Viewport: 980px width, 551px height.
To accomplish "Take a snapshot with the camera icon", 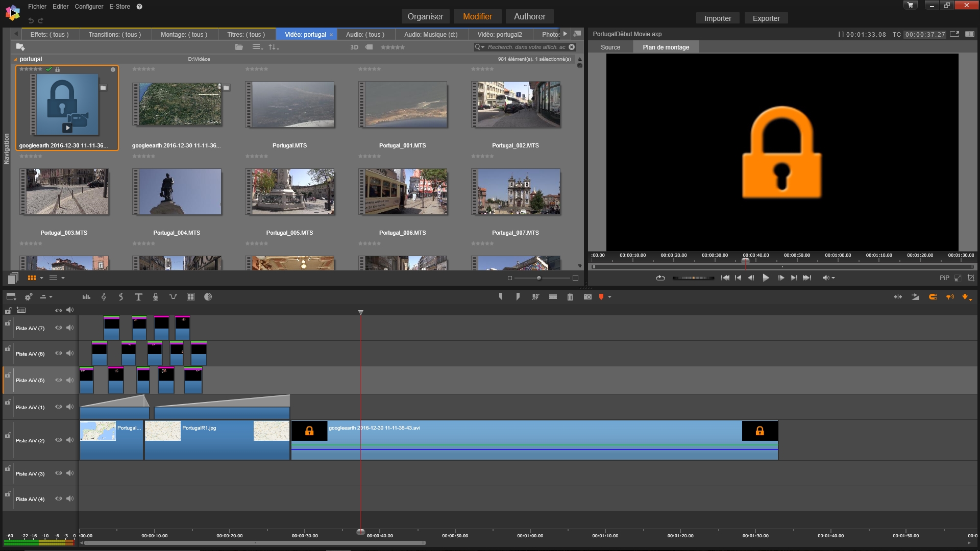I will (x=587, y=297).
